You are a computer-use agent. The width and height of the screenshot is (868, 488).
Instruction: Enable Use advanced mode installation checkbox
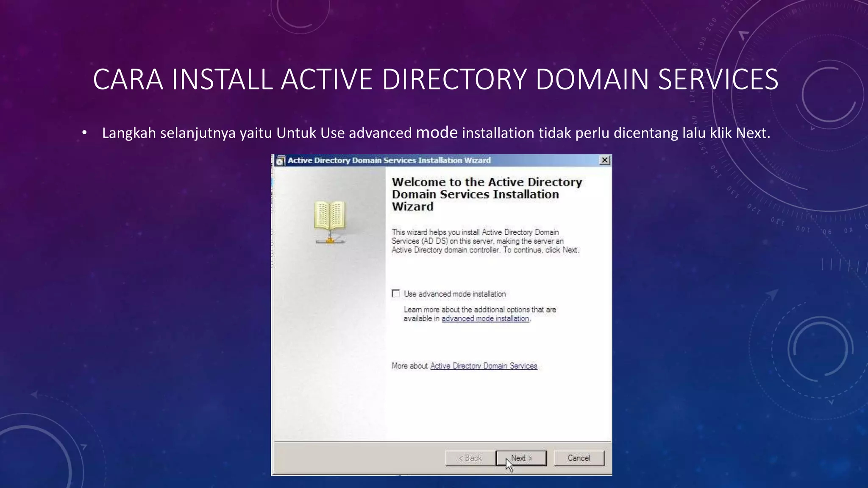tap(396, 294)
